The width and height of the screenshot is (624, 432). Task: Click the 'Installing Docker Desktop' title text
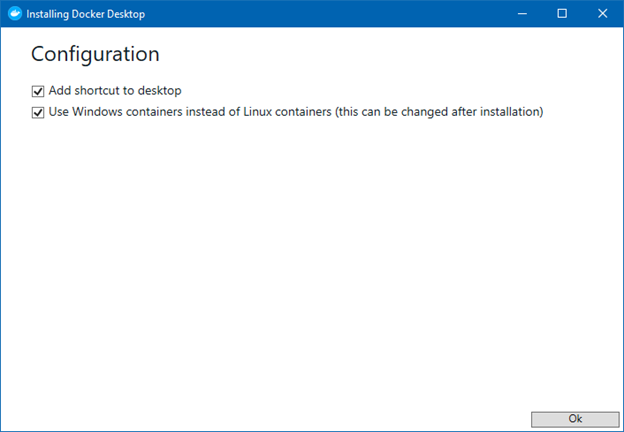click(x=86, y=14)
